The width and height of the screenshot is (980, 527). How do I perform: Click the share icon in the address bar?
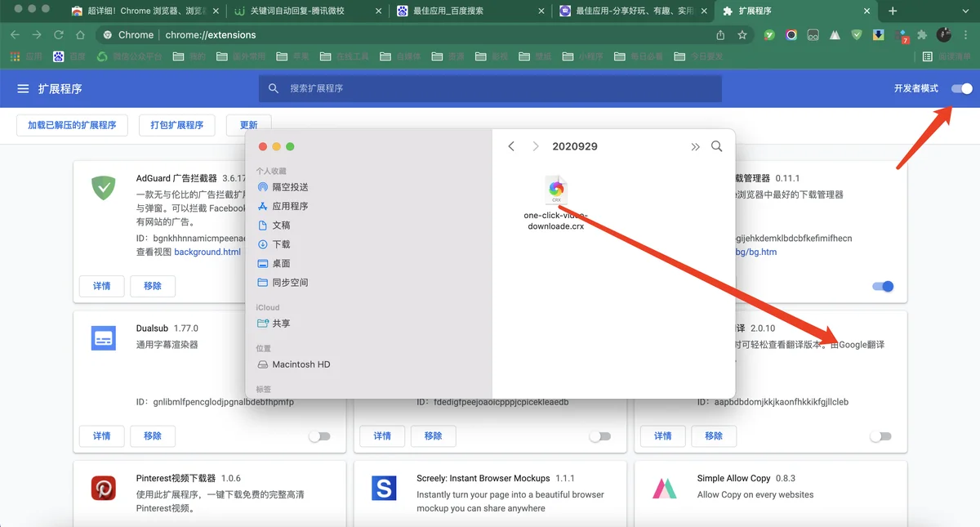pyautogui.click(x=720, y=35)
